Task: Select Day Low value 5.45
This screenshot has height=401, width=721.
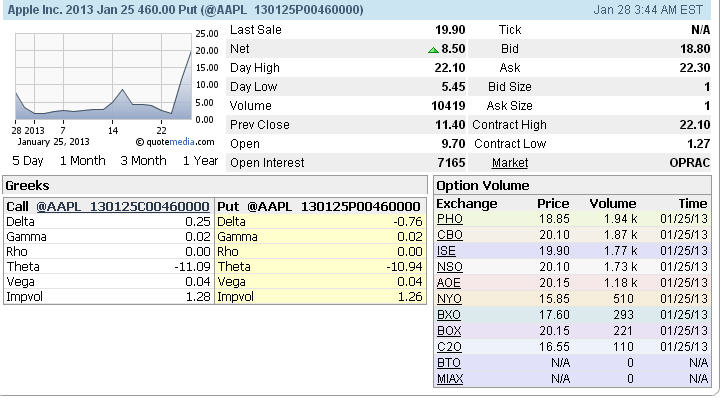Action: 453,87
